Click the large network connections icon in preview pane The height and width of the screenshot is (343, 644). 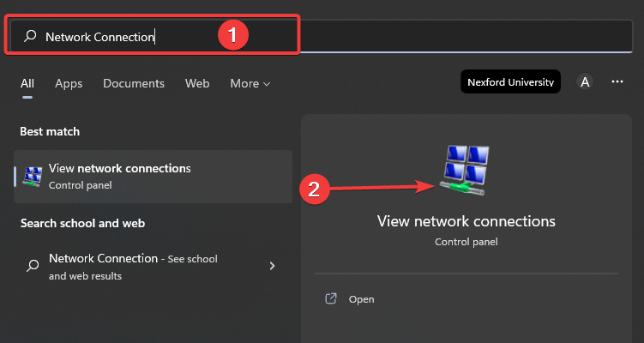pos(466,168)
